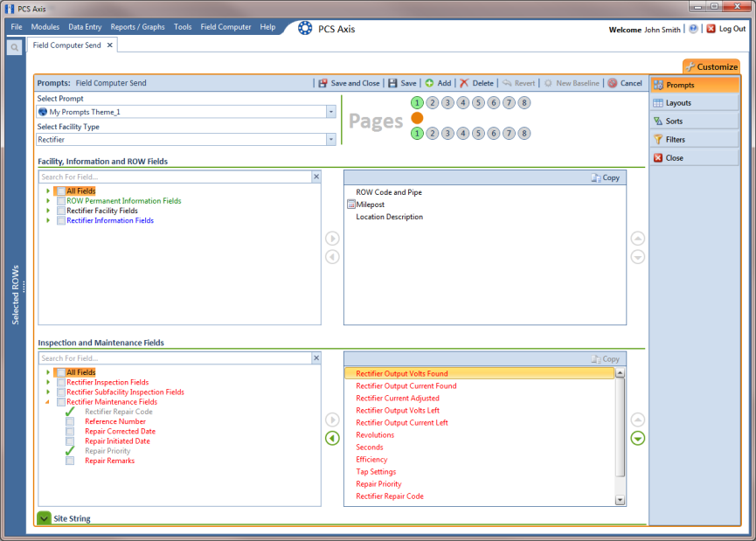Expand Rectifier Inspection Fields node
756x541 pixels.
48,382
